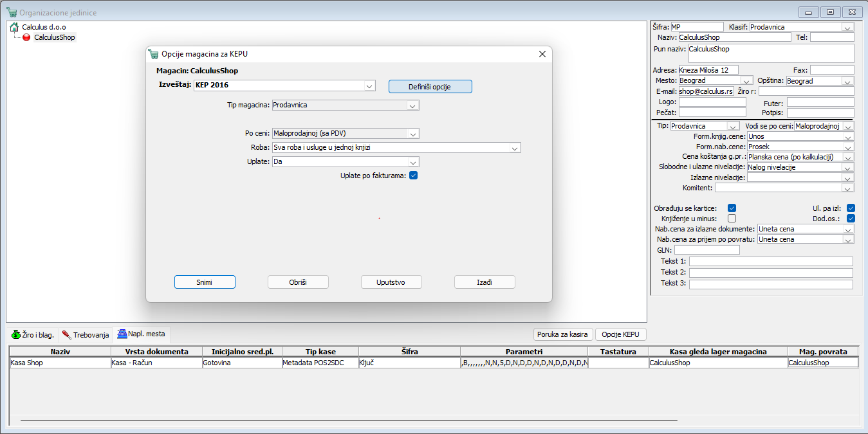
Task: Open the Klasif Prodavnica dropdown
Action: 848,27
